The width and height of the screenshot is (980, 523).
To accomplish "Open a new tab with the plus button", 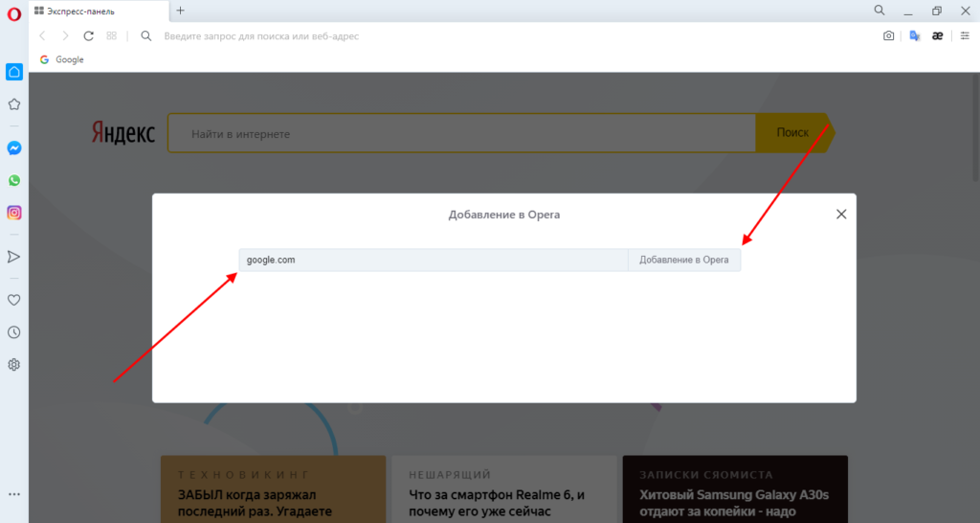I will tap(180, 11).
